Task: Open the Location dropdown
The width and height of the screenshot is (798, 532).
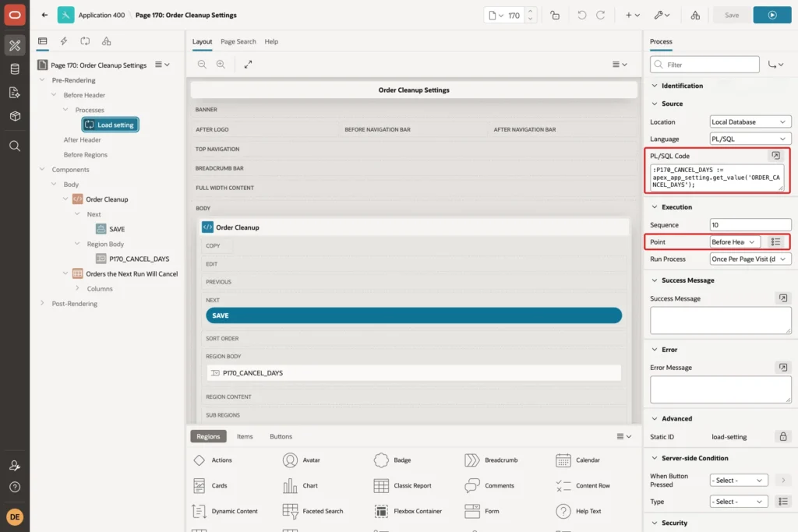Action: [750, 122]
